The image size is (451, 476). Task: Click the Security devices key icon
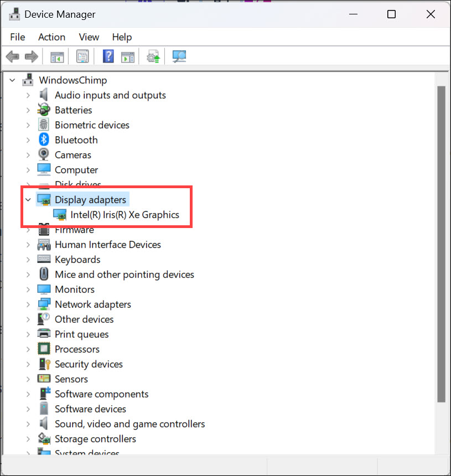click(44, 364)
